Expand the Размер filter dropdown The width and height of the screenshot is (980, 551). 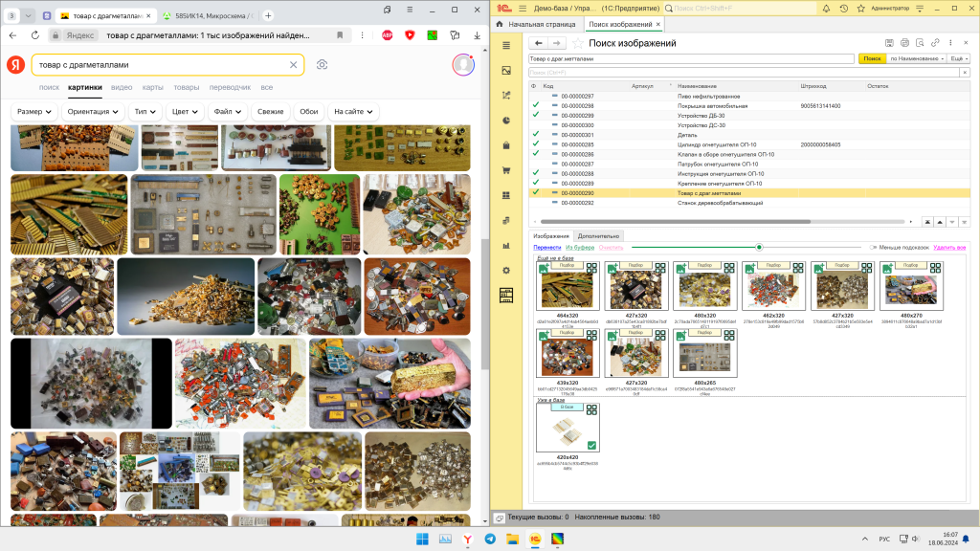33,112
